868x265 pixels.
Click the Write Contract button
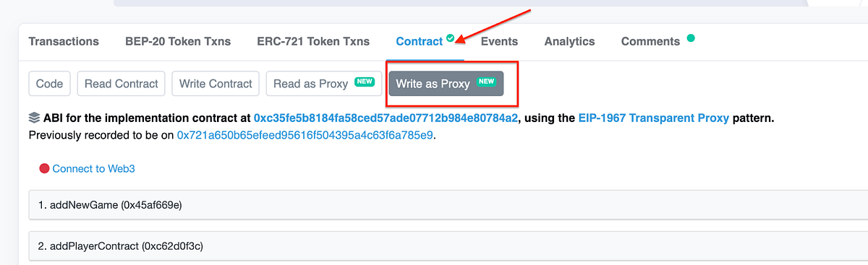(216, 84)
